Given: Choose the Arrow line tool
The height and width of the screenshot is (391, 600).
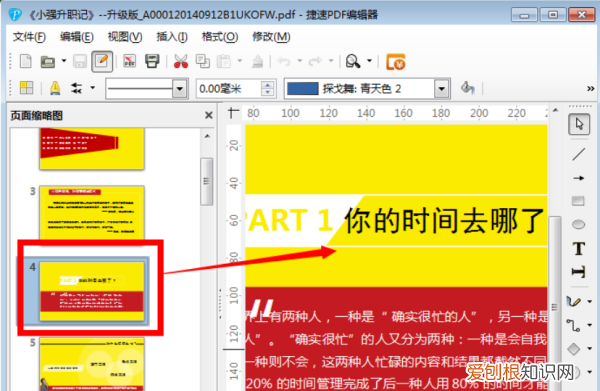Looking at the screenshot, I should [x=579, y=178].
